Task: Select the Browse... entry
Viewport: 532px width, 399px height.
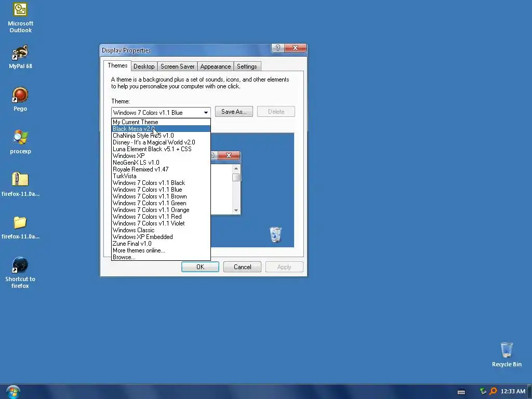Action: click(161, 257)
